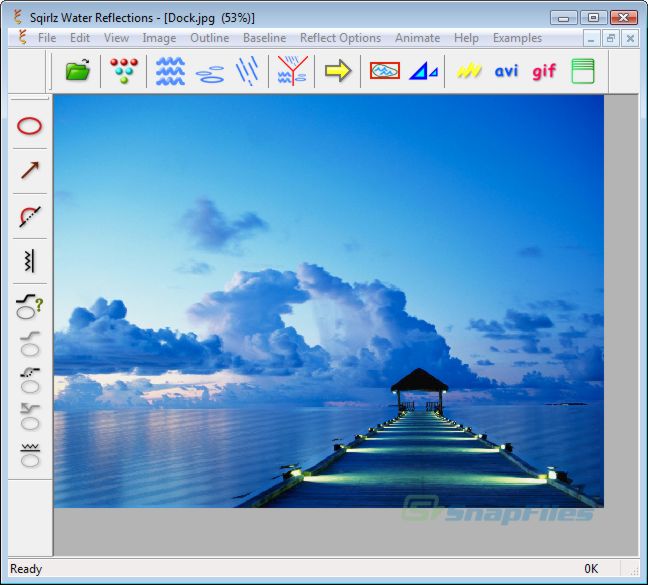Select the vertical baseline wave tool
Image resolution: width=648 pixels, height=585 pixels.
click(x=29, y=261)
